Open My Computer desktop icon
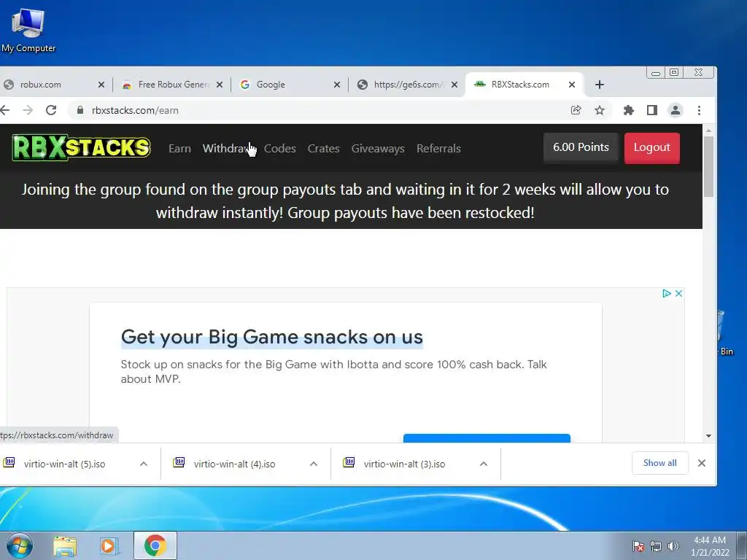The width and height of the screenshot is (747, 560). [28, 30]
